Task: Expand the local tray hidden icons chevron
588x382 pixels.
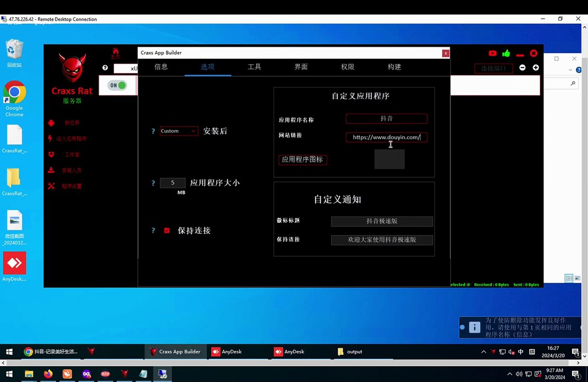Action: click(x=509, y=374)
